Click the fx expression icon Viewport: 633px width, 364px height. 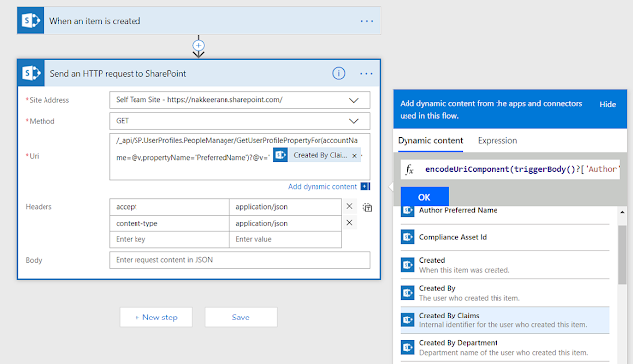point(409,169)
